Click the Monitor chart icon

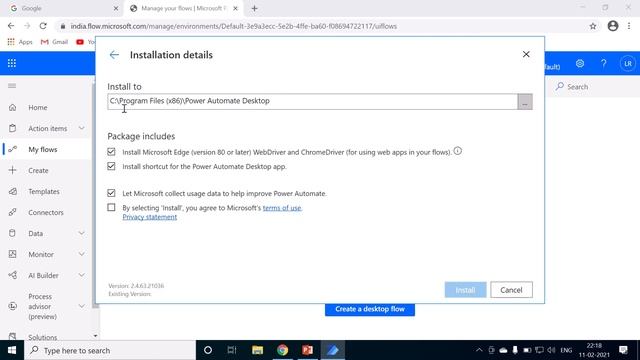point(13,254)
